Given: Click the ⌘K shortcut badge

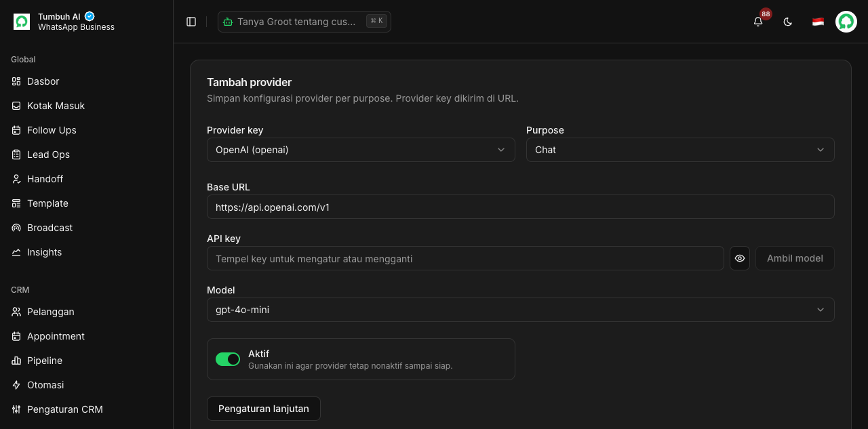Looking at the screenshot, I should click(376, 21).
